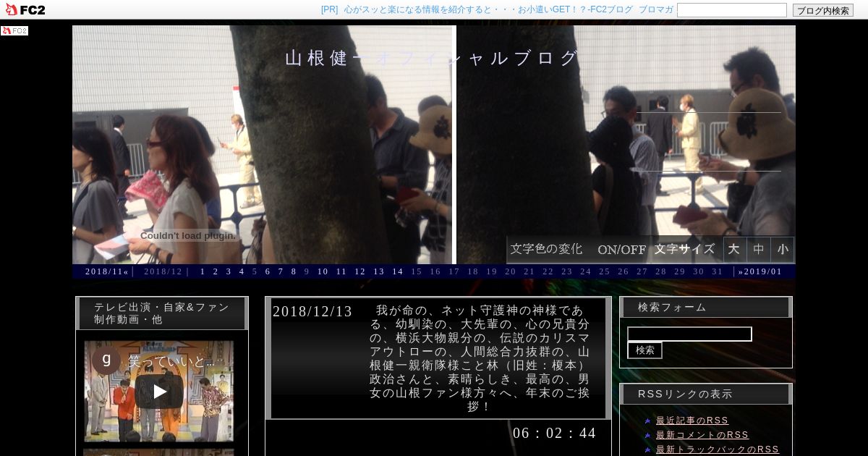Open calendar day 7
Viewport: 868px width, 456px height.
281,271
